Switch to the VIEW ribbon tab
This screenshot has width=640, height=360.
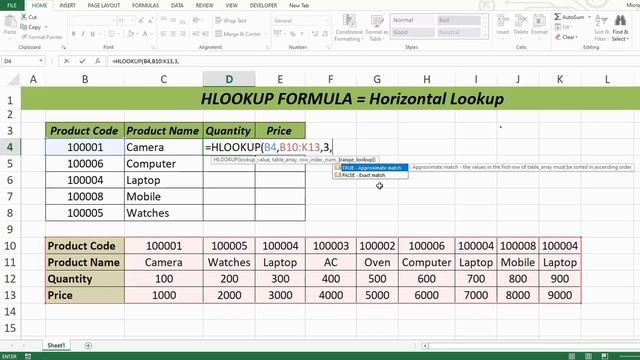(x=231, y=5)
